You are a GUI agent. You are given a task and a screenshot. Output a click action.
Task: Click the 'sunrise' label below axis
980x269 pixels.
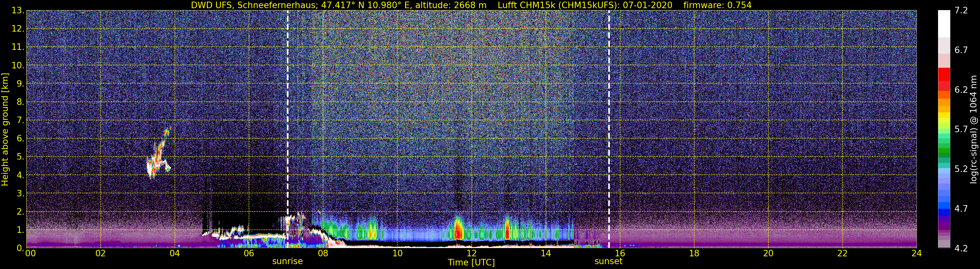point(288,262)
